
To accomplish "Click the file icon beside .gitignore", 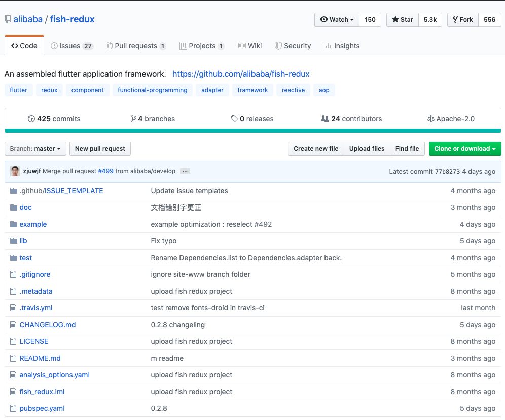I will pos(13,274).
